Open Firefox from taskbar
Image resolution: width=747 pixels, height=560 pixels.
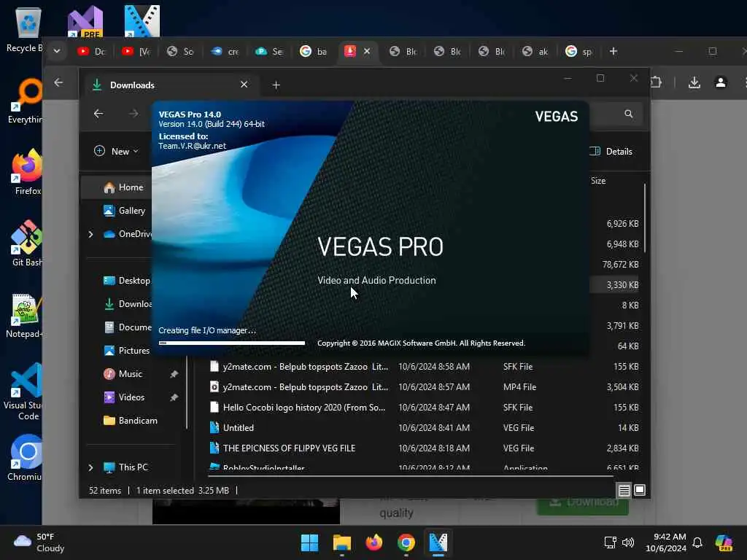(x=374, y=542)
